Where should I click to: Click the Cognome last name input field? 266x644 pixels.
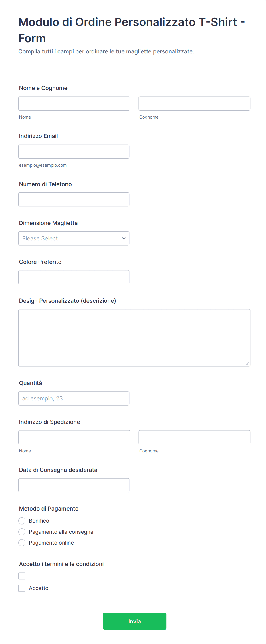[x=194, y=103]
